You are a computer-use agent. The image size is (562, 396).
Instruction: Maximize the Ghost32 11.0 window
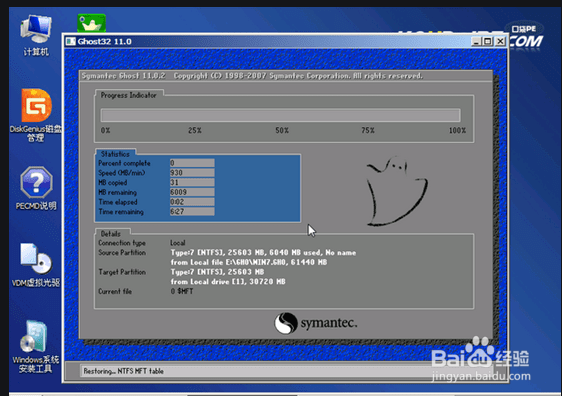click(488, 42)
